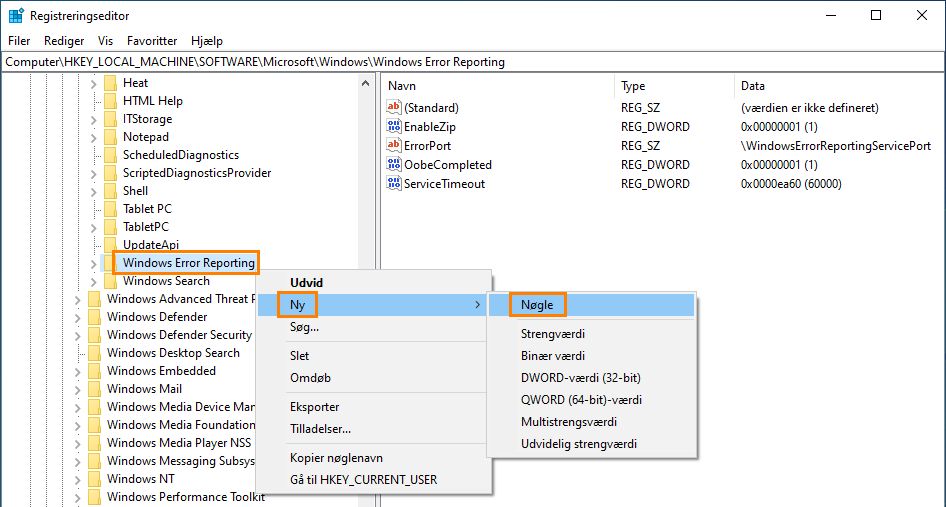Click the ServiceTimeout DWORD value icon
This screenshot has height=507, width=946.
(x=393, y=183)
